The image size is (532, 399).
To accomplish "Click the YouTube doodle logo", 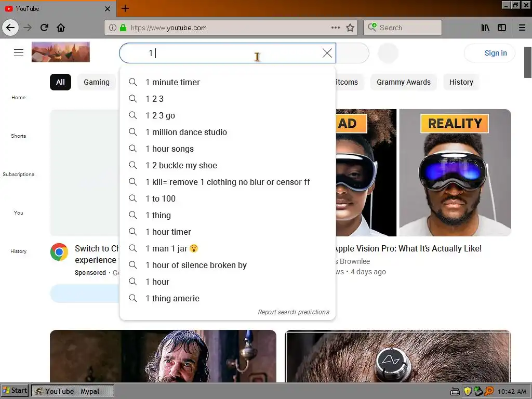I will (61, 52).
